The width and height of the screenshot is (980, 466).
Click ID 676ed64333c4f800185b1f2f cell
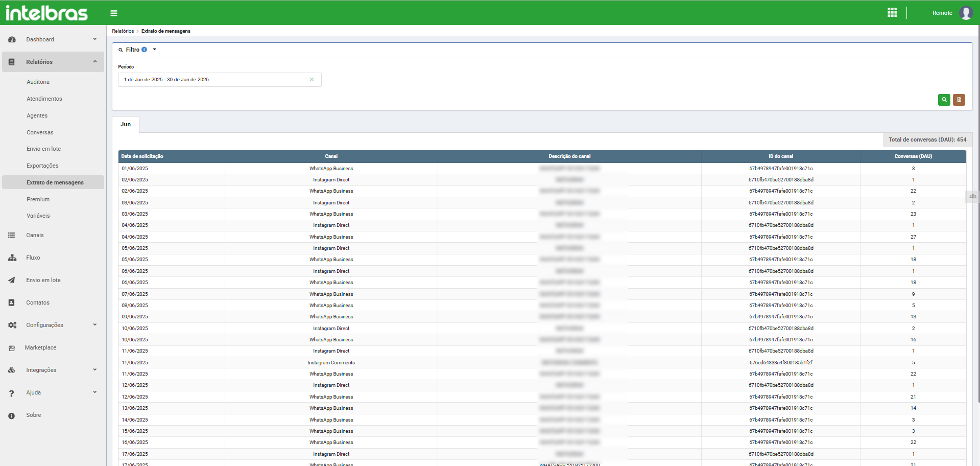tap(781, 363)
